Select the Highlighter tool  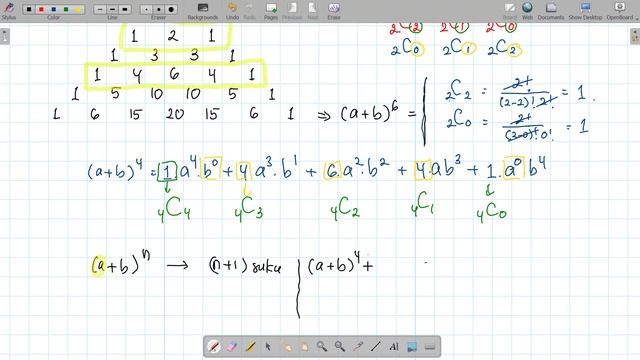point(250,347)
